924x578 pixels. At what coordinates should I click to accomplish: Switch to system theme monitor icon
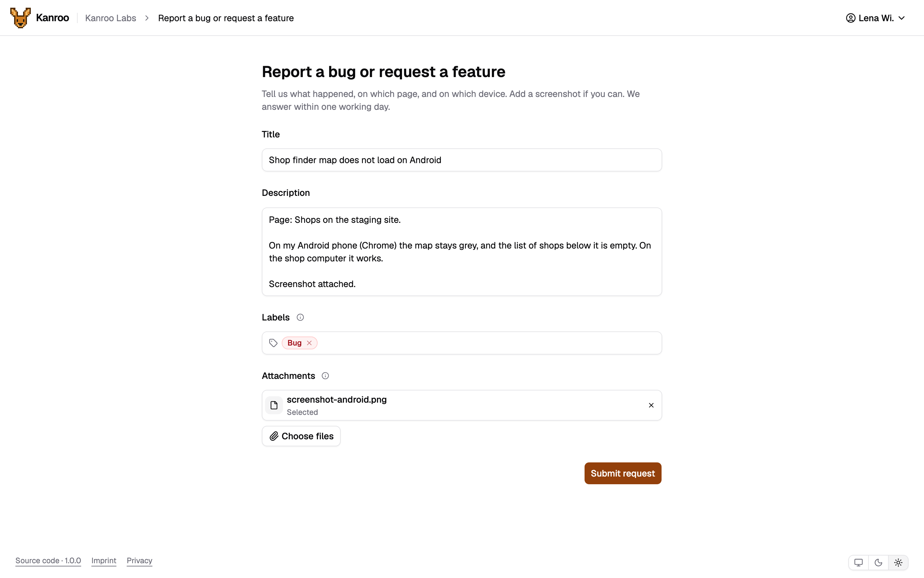point(858,562)
